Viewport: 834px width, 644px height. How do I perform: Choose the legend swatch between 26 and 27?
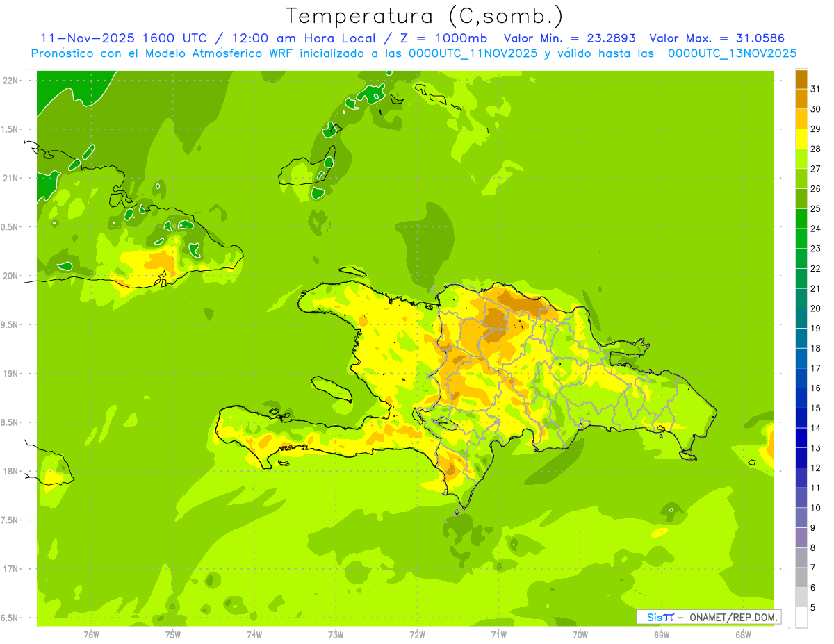[x=801, y=179]
